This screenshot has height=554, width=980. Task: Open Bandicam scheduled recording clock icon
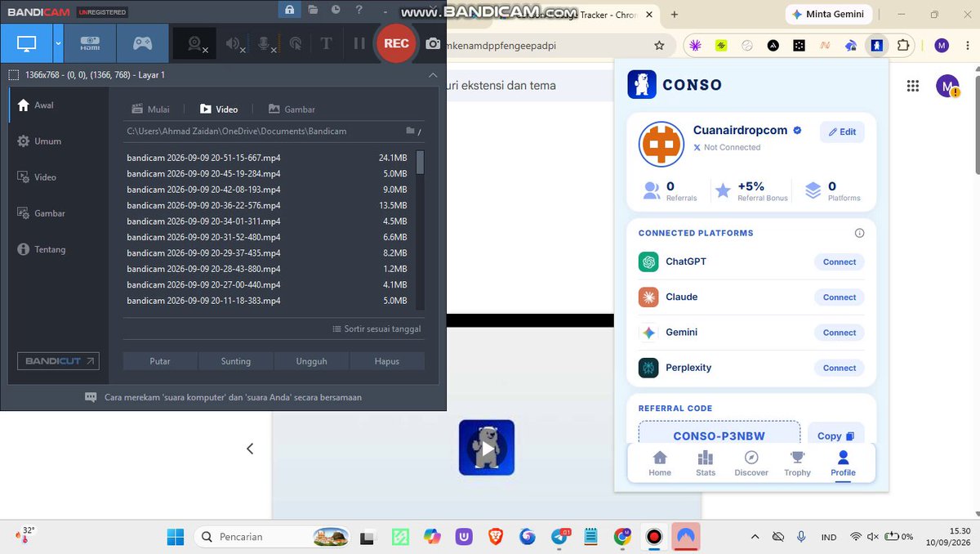coord(336,10)
